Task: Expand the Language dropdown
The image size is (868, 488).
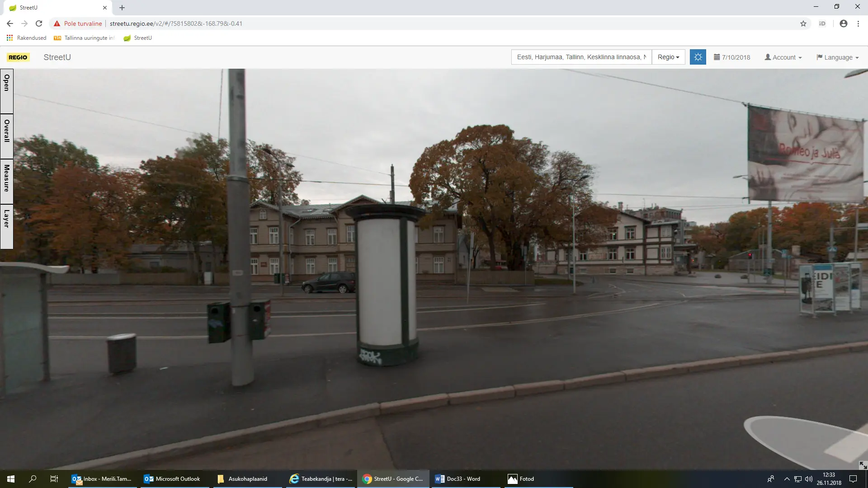Action: [x=837, y=57]
